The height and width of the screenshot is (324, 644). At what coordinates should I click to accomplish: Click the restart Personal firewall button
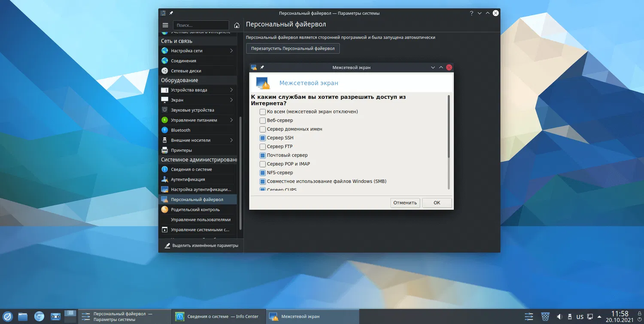point(293,48)
